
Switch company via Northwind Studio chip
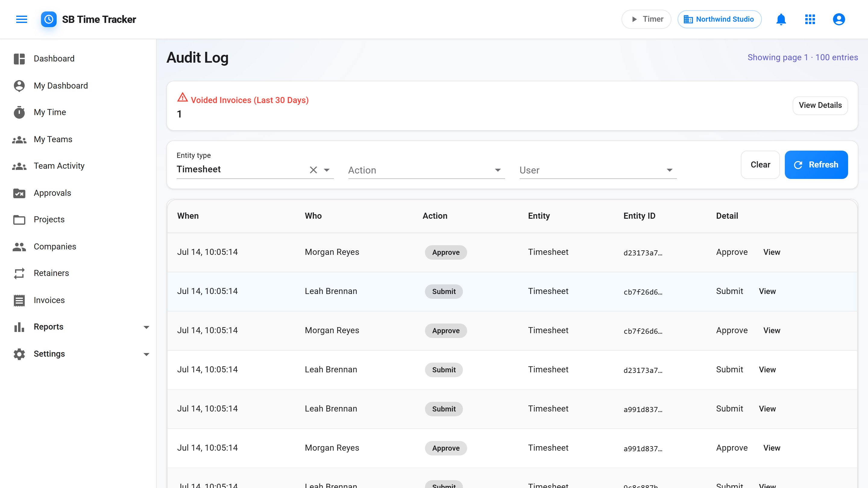[x=719, y=19]
